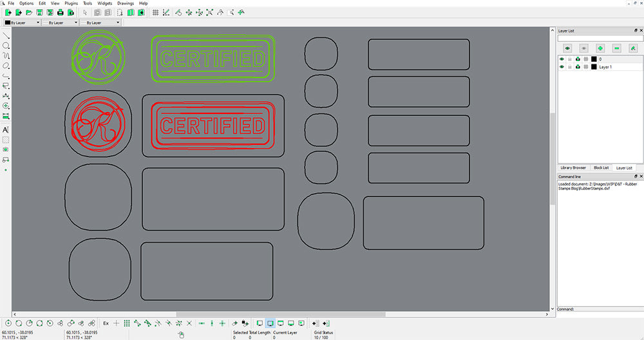
Task: Switch to the Library Browser tab
Action: coord(573,167)
